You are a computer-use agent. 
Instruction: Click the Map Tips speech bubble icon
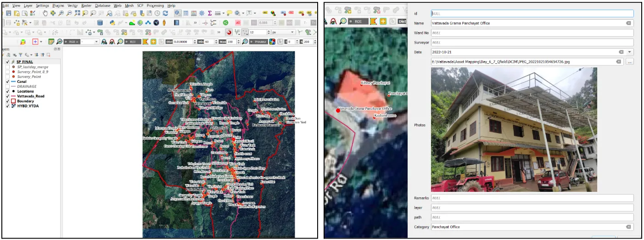coord(230,13)
